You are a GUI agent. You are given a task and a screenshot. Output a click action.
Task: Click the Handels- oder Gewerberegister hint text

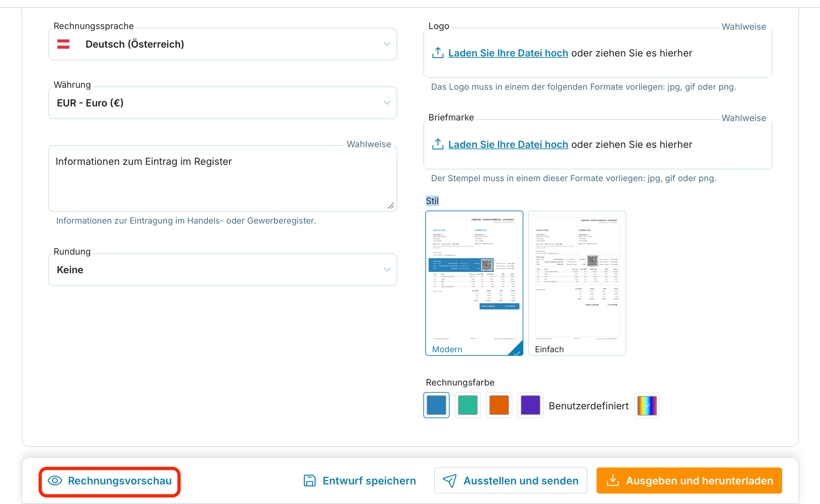tap(186, 221)
